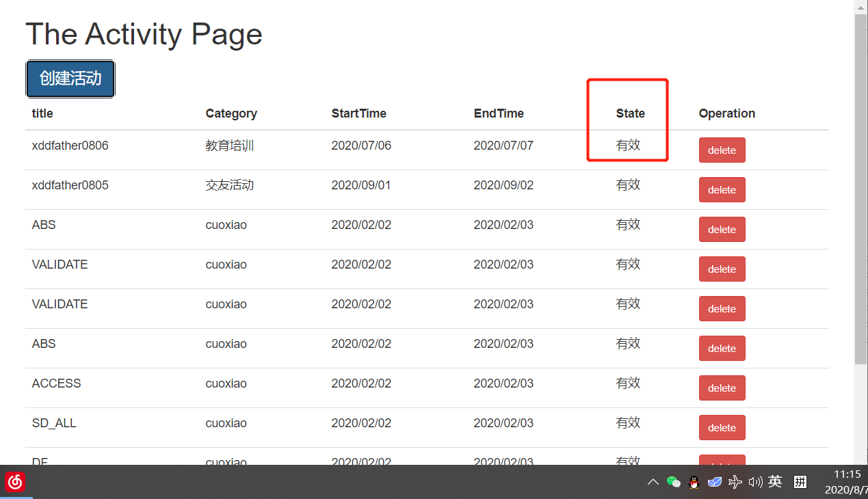Select the xddfather0805 title cell

[x=70, y=185]
